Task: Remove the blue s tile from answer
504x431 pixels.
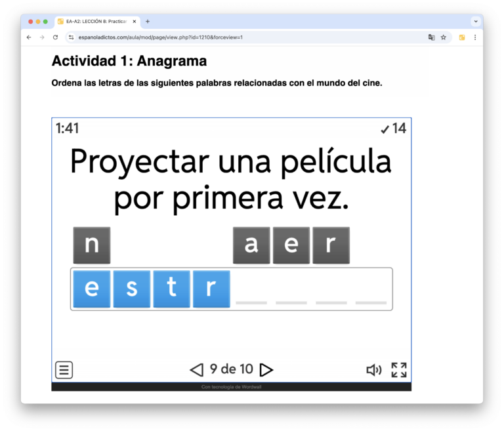Action: pos(131,289)
